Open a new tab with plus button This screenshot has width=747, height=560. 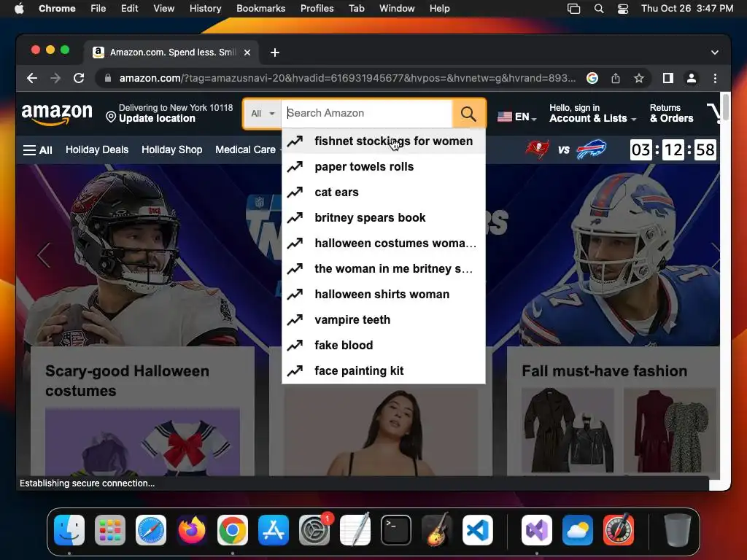point(275,52)
